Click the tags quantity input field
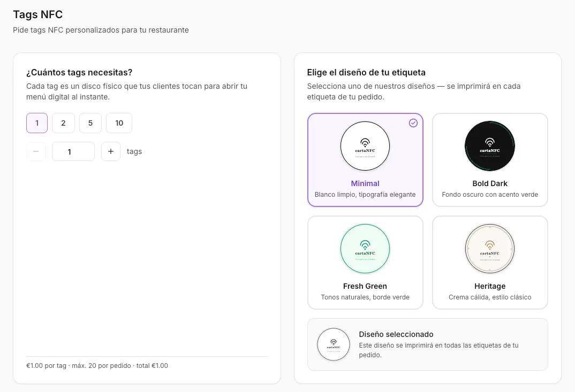 pyautogui.click(x=73, y=151)
